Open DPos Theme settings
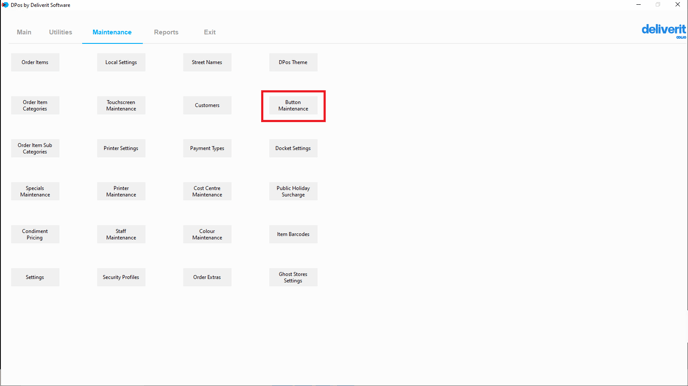The image size is (688, 386). pyautogui.click(x=293, y=62)
